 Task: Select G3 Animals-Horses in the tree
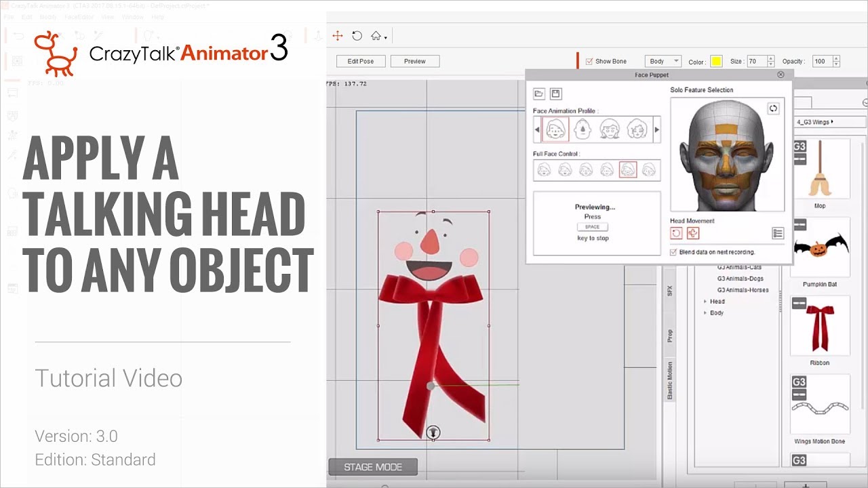tap(743, 290)
